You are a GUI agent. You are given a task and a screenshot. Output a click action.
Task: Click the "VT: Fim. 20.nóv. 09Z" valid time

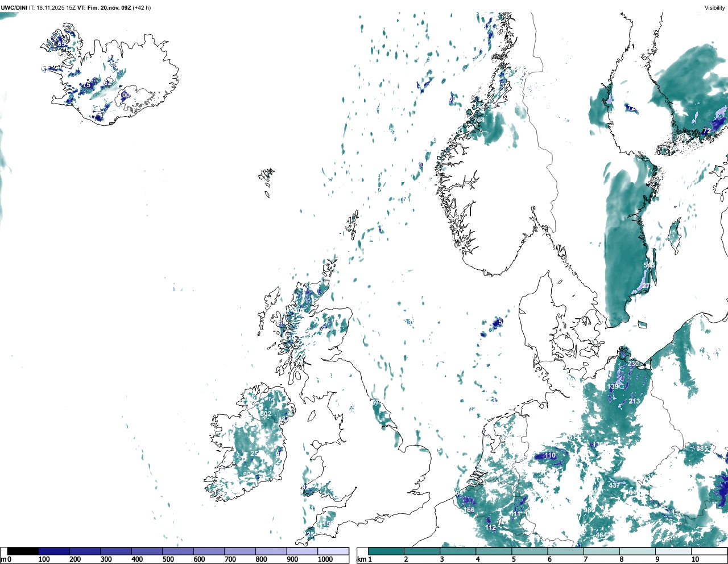pyautogui.click(x=104, y=8)
